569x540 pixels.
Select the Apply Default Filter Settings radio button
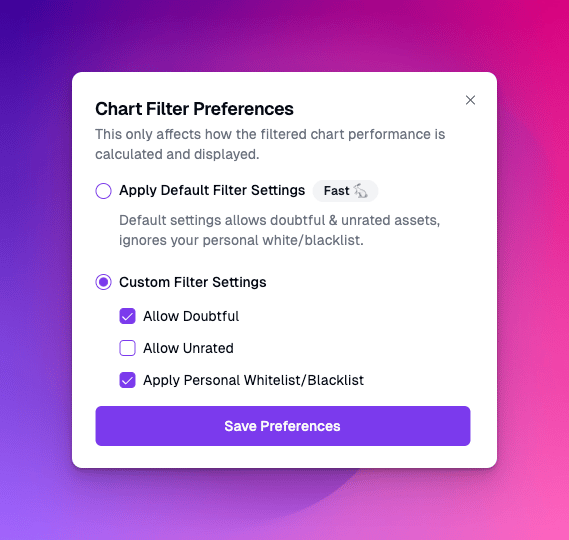pyautogui.click(x=103, y=191)
